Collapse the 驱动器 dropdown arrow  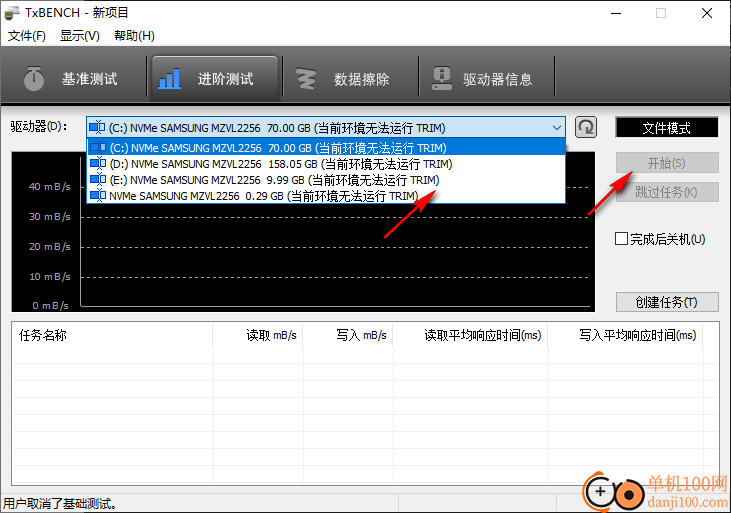point(557,127)
